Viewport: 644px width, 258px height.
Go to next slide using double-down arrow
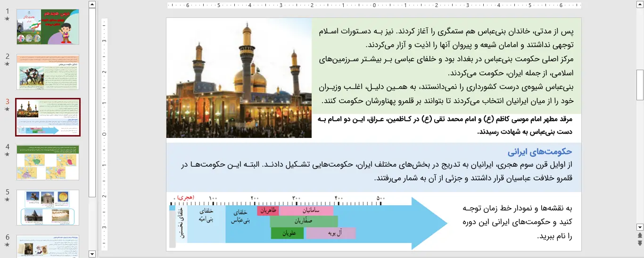[x=640, y=243]
